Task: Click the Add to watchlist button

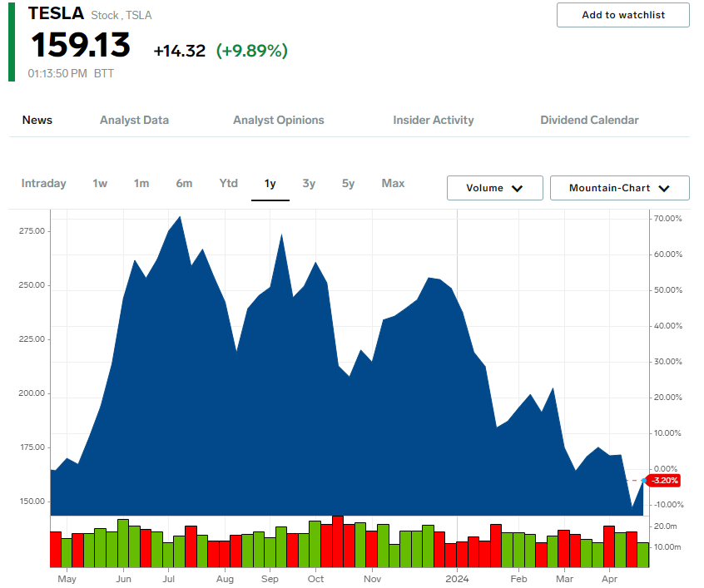Action: 622,15
